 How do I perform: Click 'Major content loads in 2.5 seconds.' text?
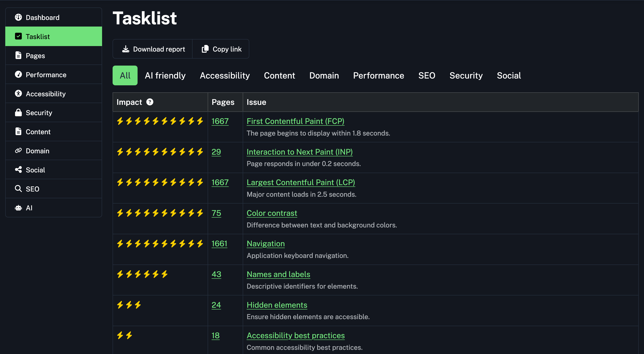point(301,194)
